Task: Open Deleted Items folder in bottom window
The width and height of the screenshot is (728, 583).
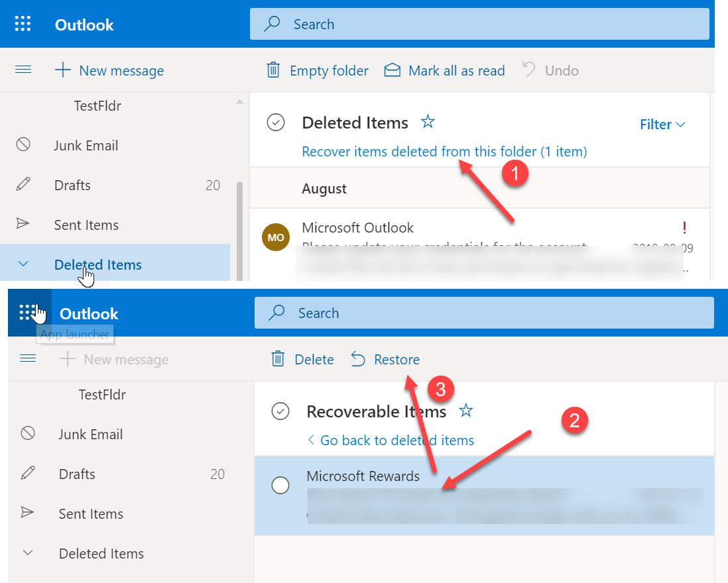Action: click(101, 553)
